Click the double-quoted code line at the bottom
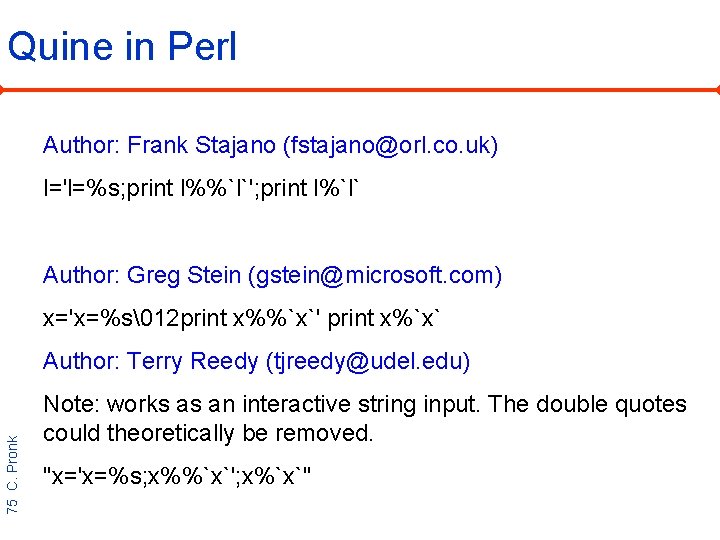Image resolution: width=720 pixels, height=540 pixels. pyautogui.click(x=177, y=477)
